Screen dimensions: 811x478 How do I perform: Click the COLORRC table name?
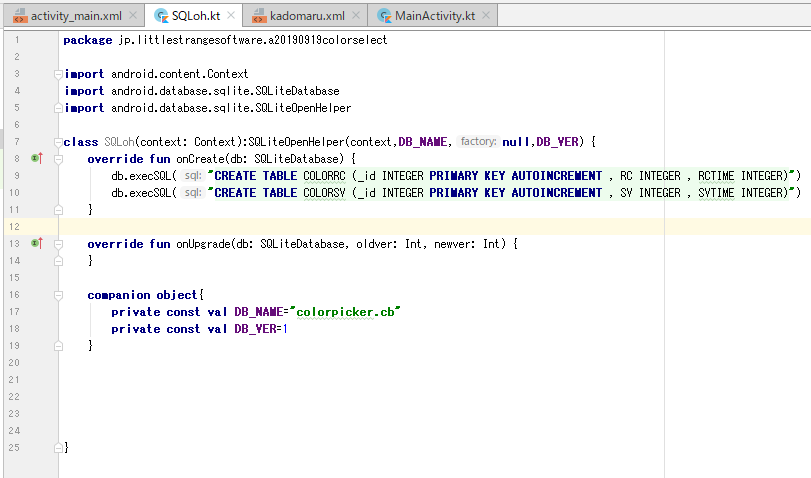(324, 176)
